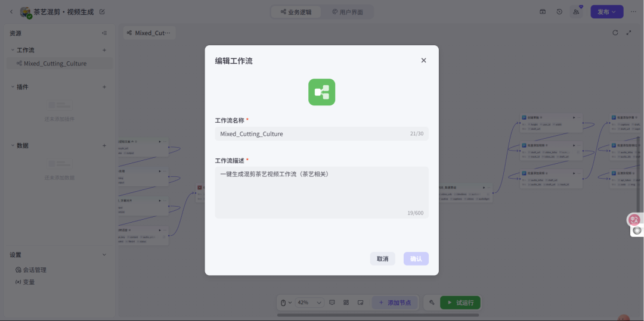Focus the 工作流名称 input field
The width and height of the screenshot is (644, 321).
click(321, 133)
